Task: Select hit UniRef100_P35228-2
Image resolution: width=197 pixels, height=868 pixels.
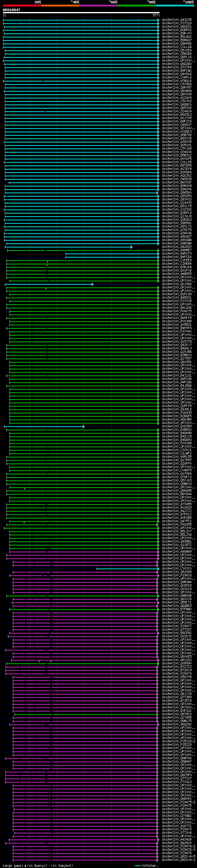Action: tap(179, 742)
